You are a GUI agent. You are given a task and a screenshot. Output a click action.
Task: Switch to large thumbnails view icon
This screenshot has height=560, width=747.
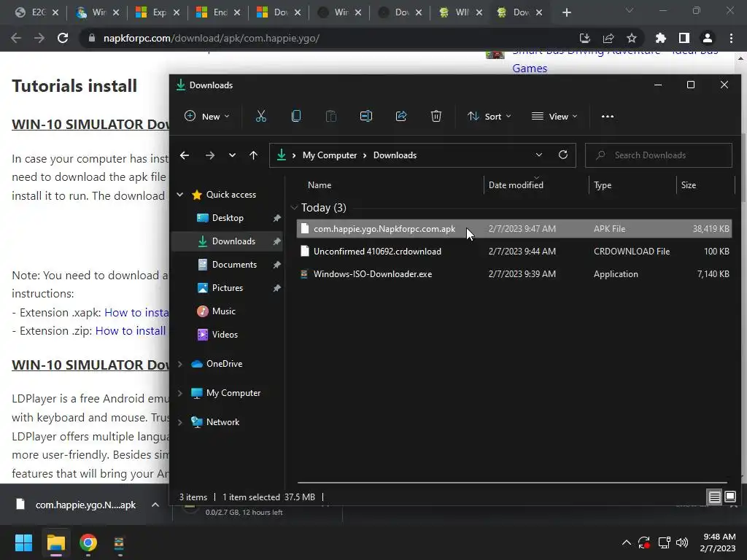point(730,497)
